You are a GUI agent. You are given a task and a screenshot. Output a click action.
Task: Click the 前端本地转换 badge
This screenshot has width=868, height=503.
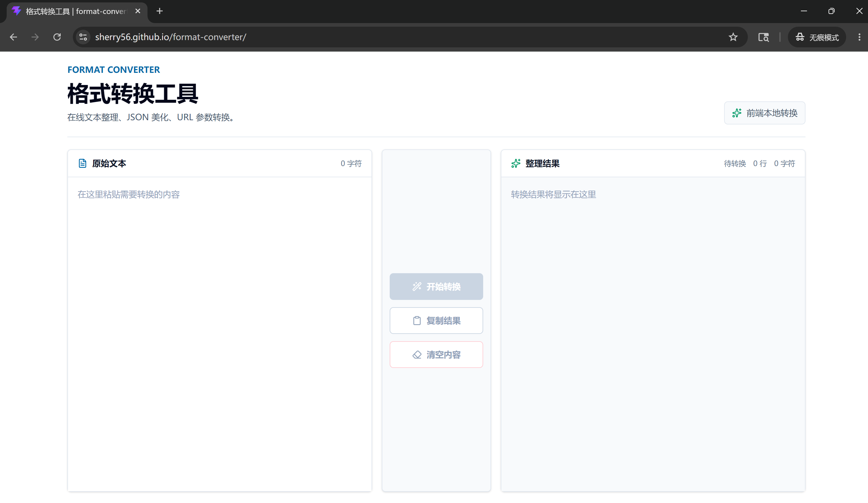click(x=764, y=113)
